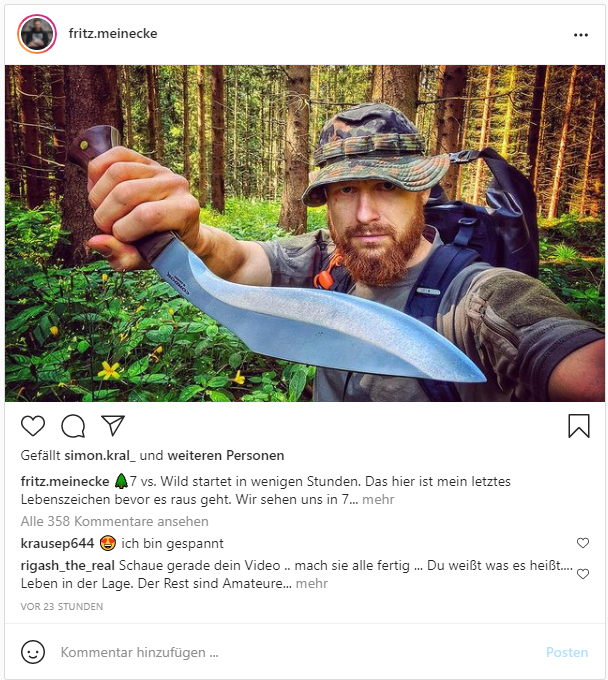The height and width of the screenshot is (680, 608).
Task: Save post with the bookmark icon
Action: (x=579, y=426)
